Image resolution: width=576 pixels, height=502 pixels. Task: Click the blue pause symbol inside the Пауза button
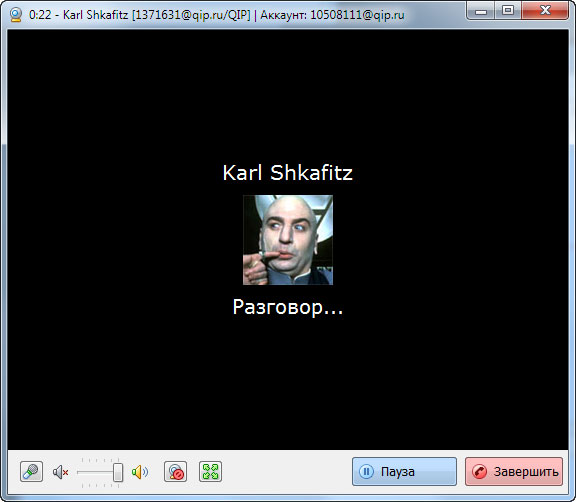tap(366, 472)
